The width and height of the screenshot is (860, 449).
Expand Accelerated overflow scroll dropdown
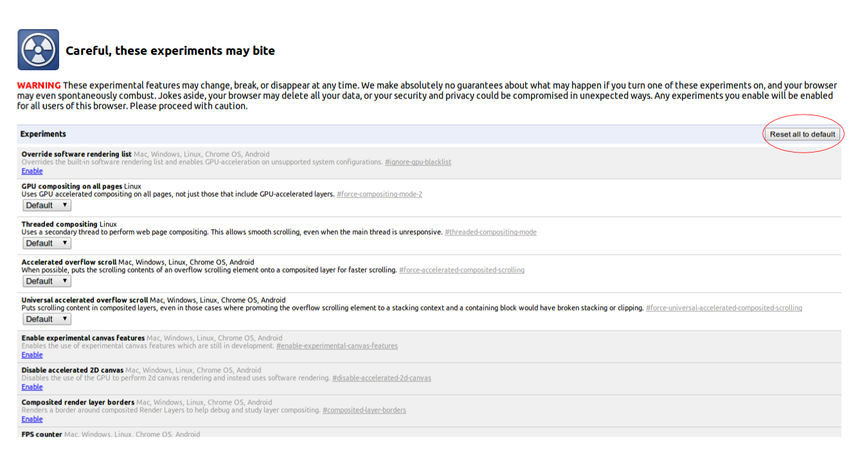point(46,281)
